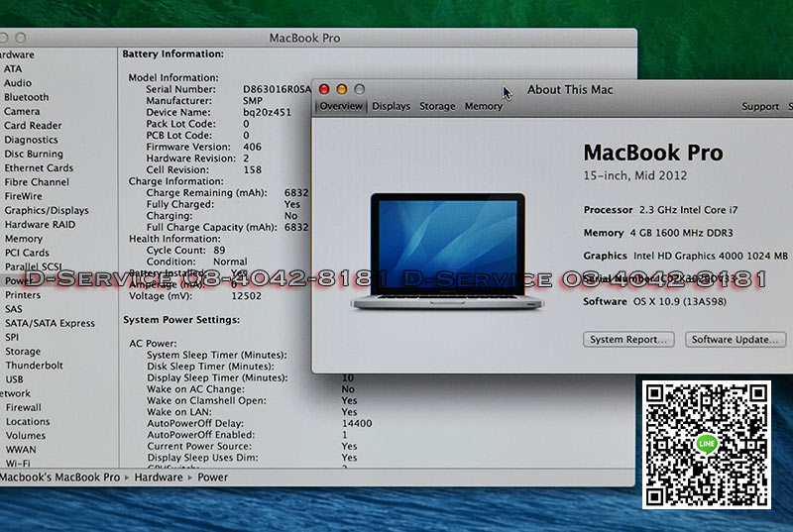This screenshot has height=532, width=793.
Task: Click Power in the bottom path bar
Action: pos(212,478)
